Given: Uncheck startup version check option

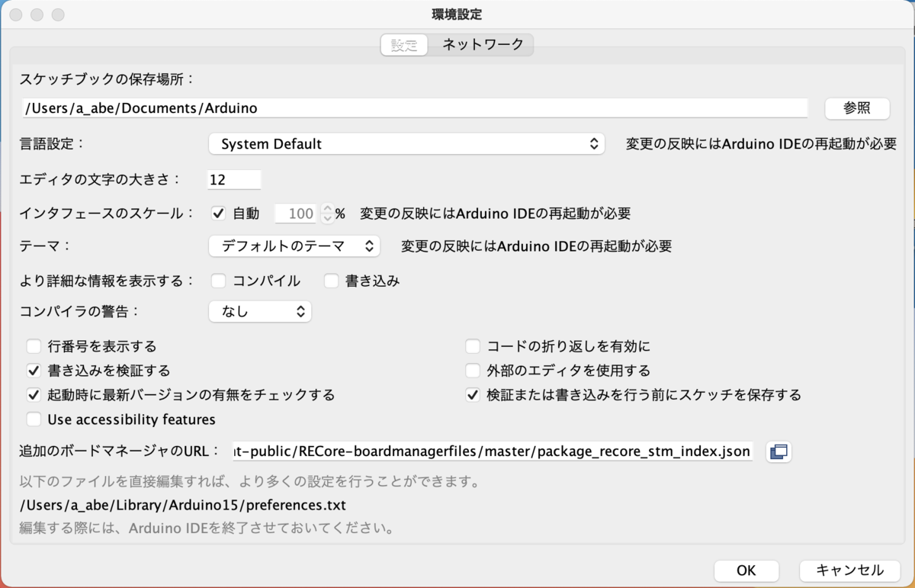Looking at the screenshot, I should click(34, 395).
